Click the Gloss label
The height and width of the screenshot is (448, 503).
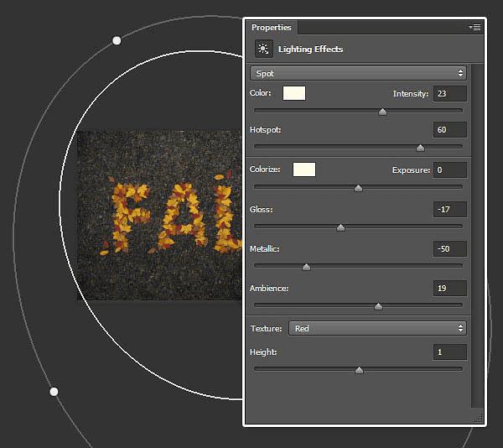tap(261, 209)
